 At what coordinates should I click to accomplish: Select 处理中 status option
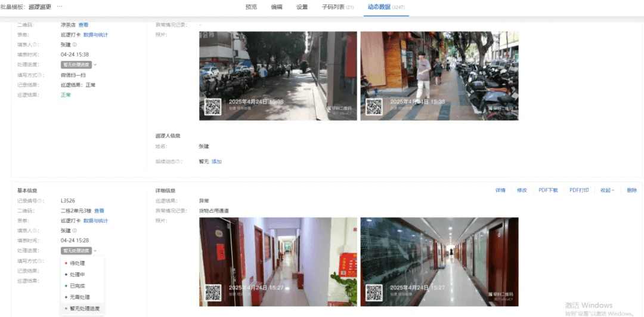(x=78, y=275)
